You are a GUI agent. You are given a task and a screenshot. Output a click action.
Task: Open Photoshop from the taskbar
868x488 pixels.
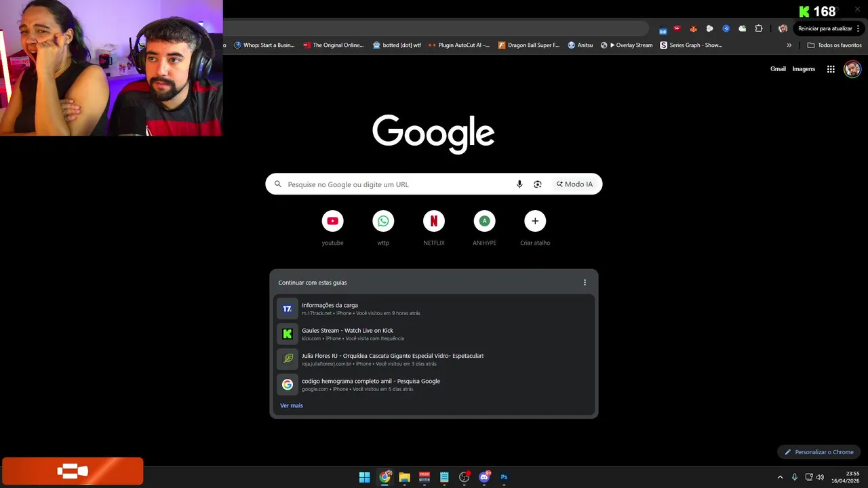[x=504, y=477]
